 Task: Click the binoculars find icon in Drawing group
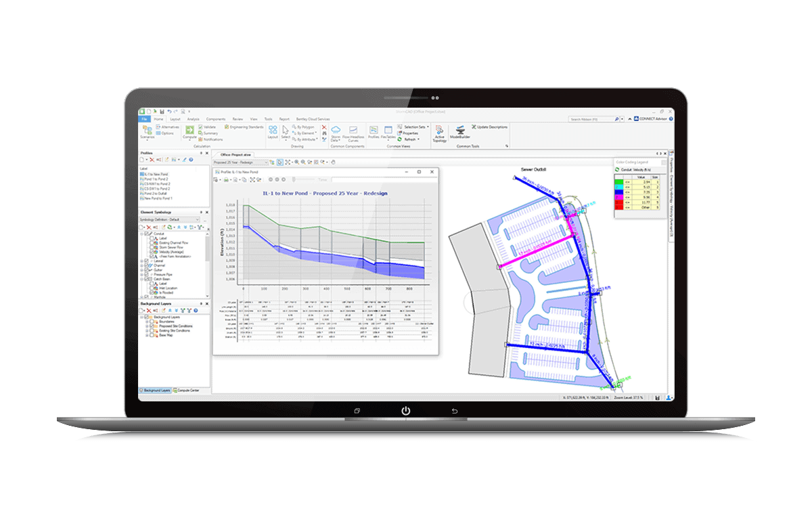324,133
